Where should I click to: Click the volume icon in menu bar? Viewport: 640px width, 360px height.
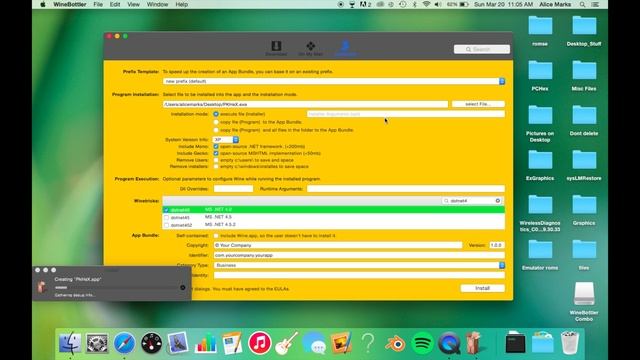pyautogui.click(x=438, y=4)
